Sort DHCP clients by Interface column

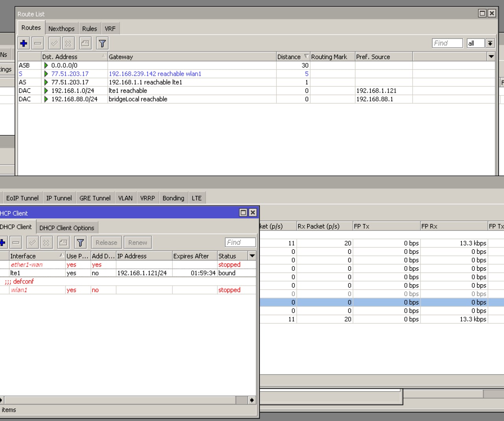[x=37, y=256]
